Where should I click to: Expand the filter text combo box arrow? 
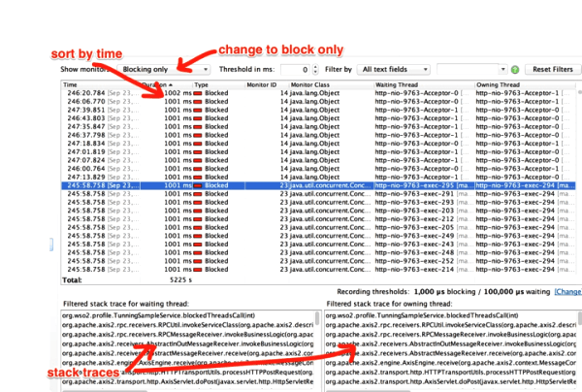tap(502, 70)
